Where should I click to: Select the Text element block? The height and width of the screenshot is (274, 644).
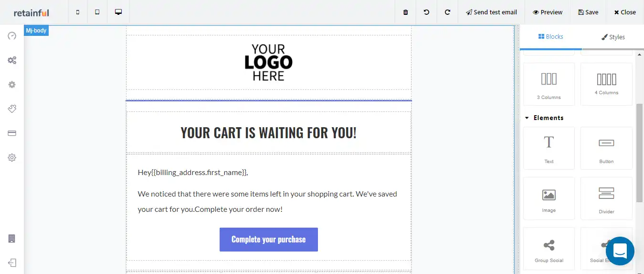click(549, 148)
